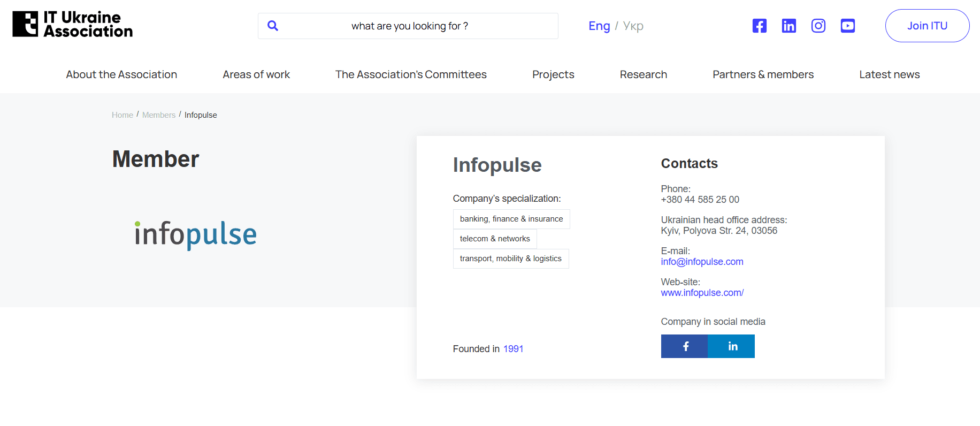Viewport: 980px width, 426px height.
Task: Go to Members via breadcrumb
Action: click(159, 115)
